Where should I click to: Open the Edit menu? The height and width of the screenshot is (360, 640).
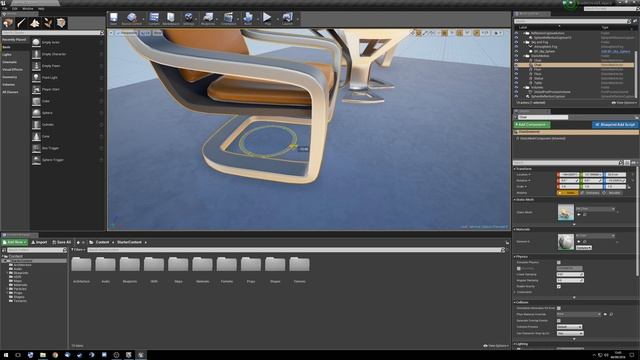15,9
